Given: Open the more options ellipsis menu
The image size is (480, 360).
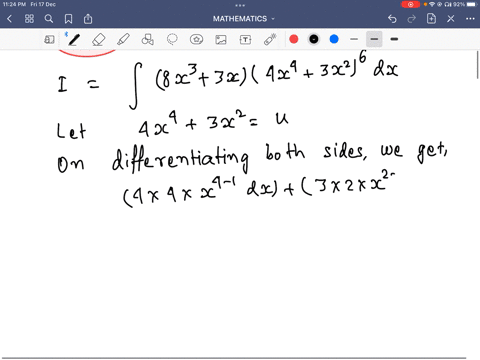Looking at the screenshot, I should [x=470, y=19].
